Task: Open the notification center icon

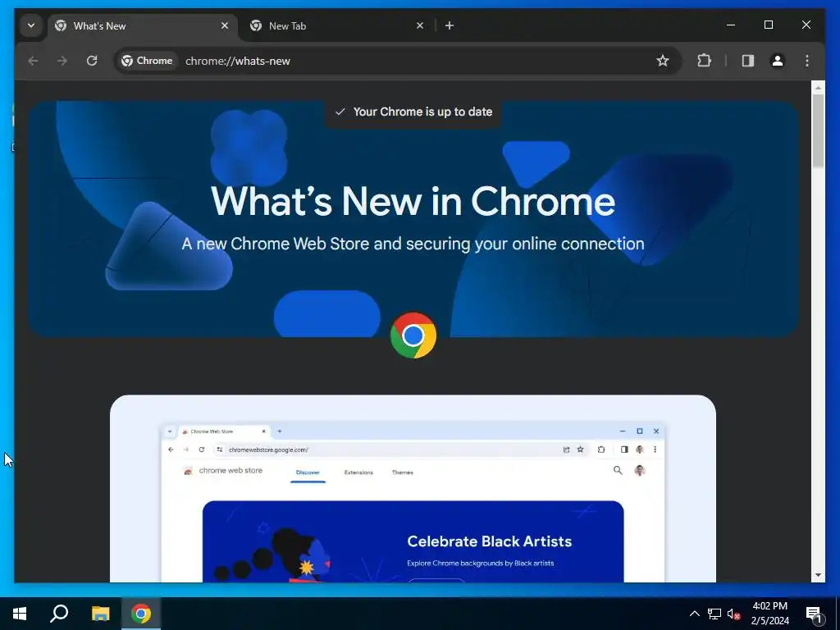Action: pyautogui.click(x=815, y=614)
